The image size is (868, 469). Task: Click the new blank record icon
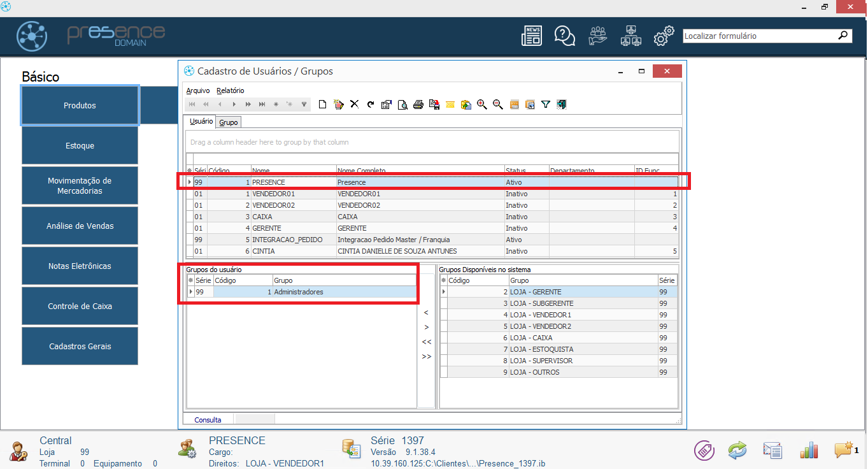[x=323, y=105]
